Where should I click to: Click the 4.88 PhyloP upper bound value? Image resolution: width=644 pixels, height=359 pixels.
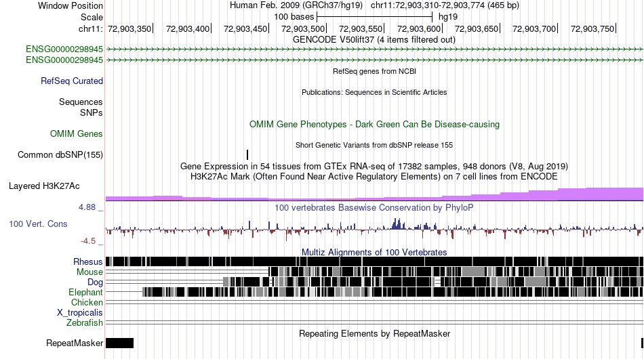[x=87, y=207]
